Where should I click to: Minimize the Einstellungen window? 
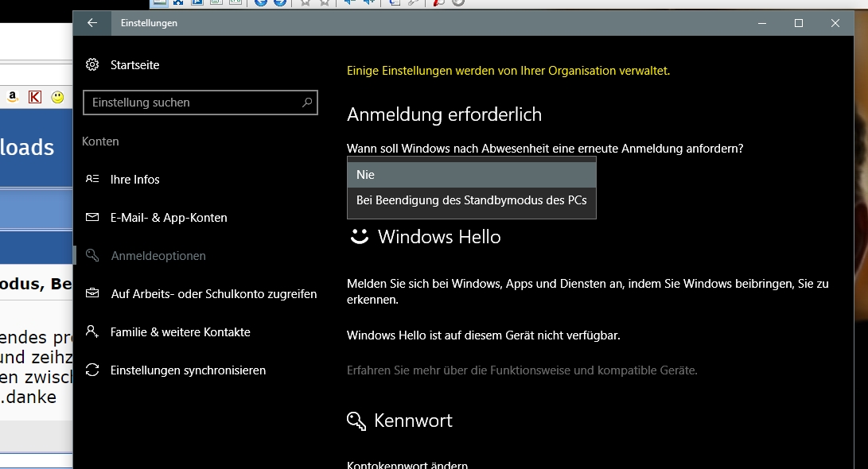[x=762, y=23]
